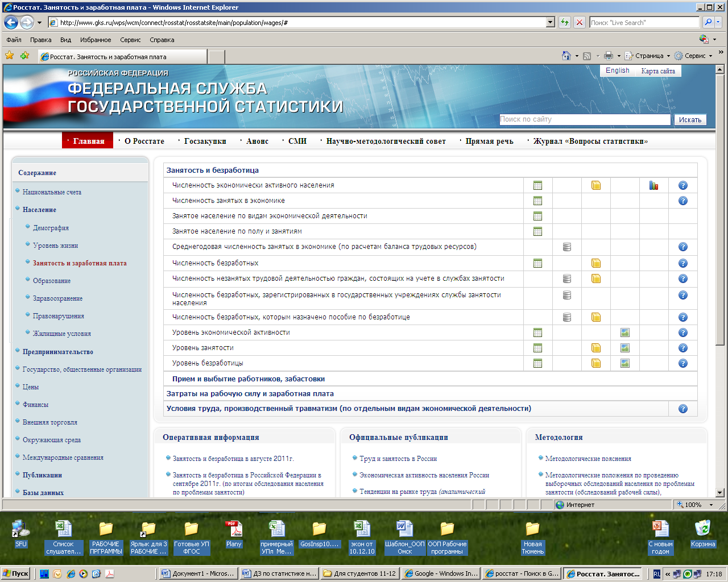Open the Страница toolbar dropdown
The image size is (728, 582).
tap(648, 56)
